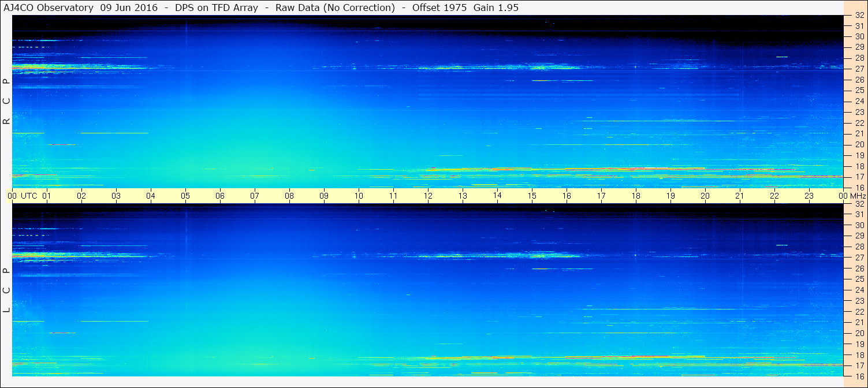This screenshot has width=868, height=388.
Task: Choose the 08 hour marker
Action: (x=289, y=196)
